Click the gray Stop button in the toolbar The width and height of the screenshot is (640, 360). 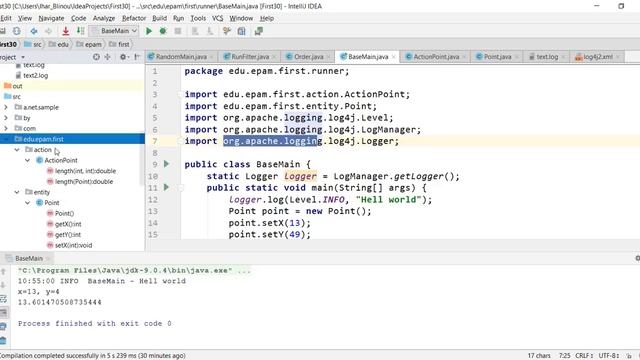(x=178, y=31)
